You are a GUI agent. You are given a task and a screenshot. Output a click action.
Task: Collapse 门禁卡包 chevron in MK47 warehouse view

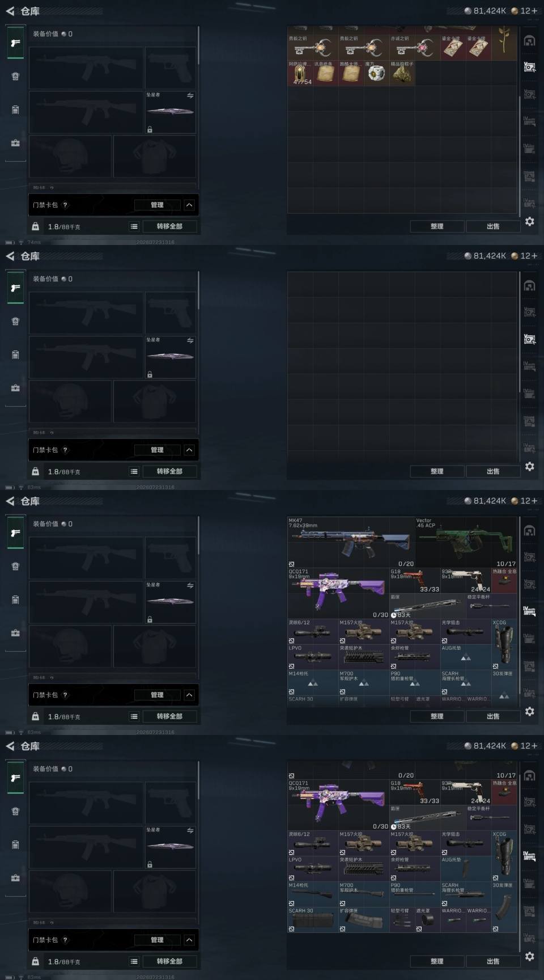(x=189, y=695)
